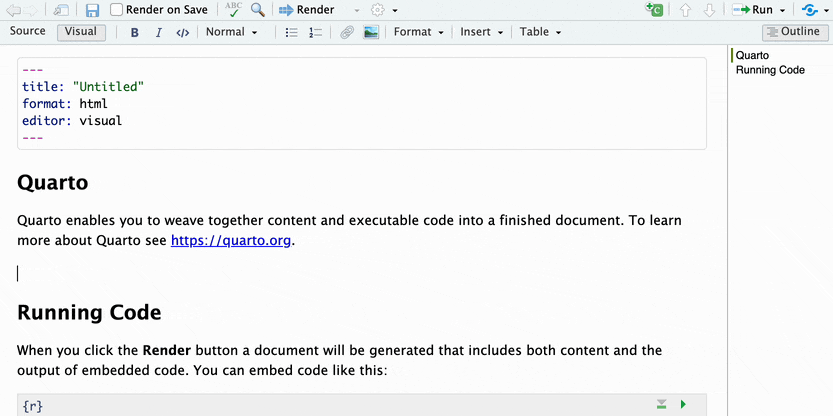The width and height of the screenshot is (833, 416).
Task: Apply inline code formatting
Action: [182, 32]
